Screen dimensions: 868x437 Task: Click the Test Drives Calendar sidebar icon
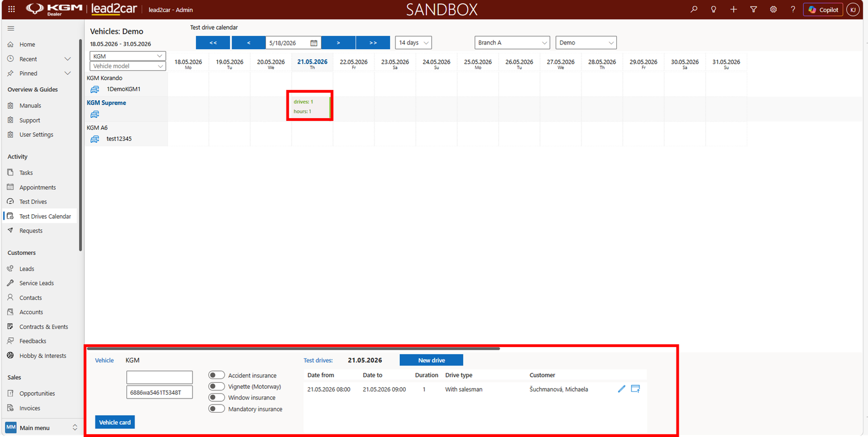pos(10,216)
